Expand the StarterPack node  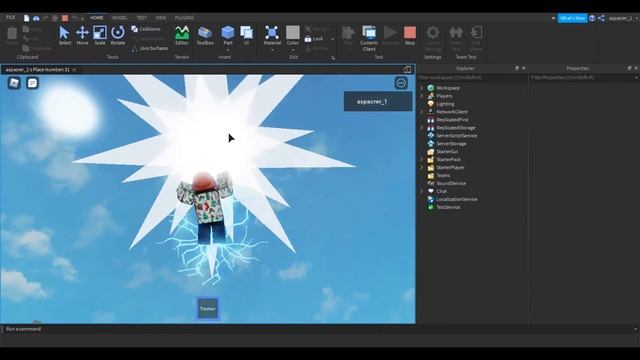[x=422, y=160]
